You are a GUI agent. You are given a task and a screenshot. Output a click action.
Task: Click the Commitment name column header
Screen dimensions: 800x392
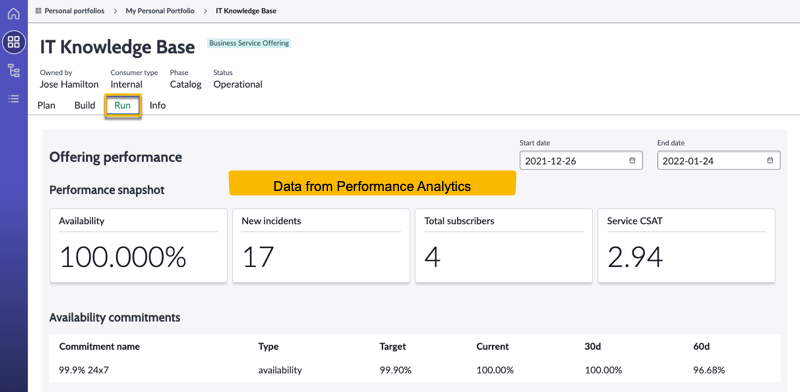[99, 347]
